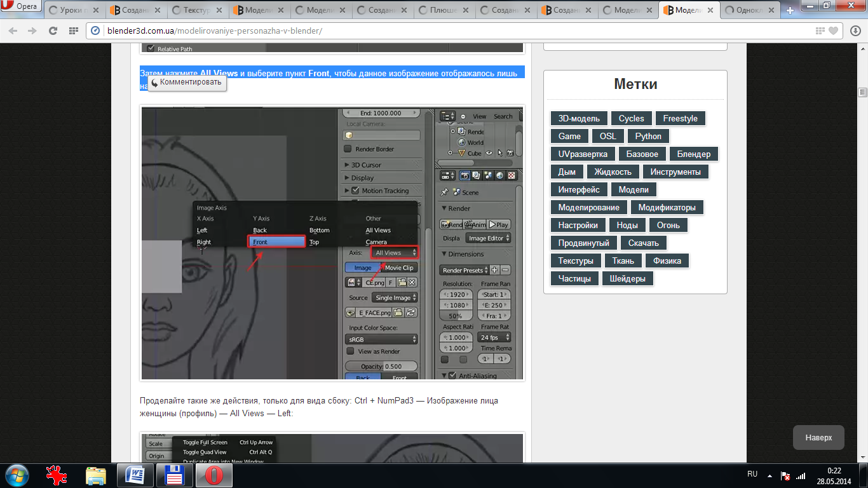Open the Ноды tag
Viewport: 868px width, 488px height.
627,225
